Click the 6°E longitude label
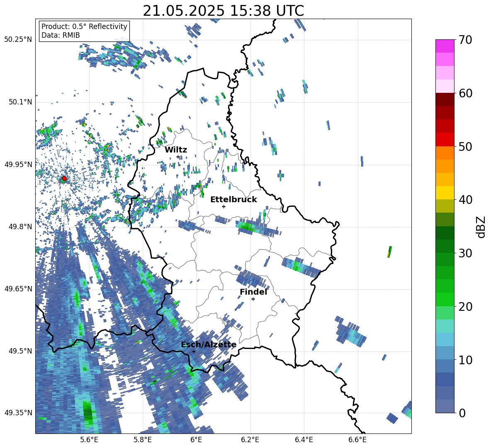This screenshot has width=491, height=448. point(196,440)
